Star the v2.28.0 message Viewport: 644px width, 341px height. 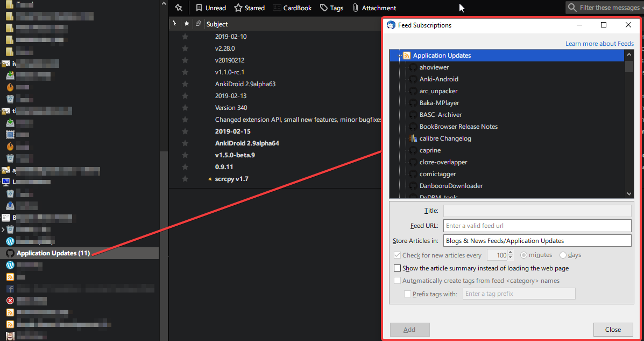(185, 48)
